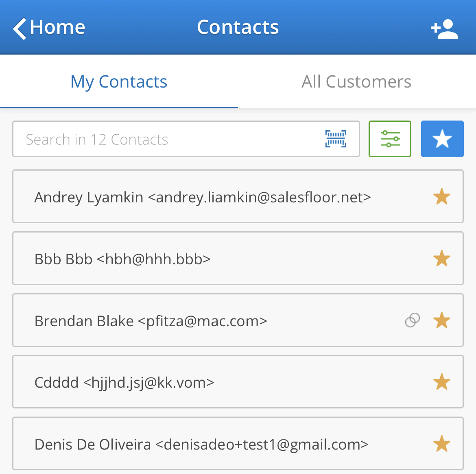Switch to the My Contacts tab
The image size is (476, 474).
click(x=119, y=82)
